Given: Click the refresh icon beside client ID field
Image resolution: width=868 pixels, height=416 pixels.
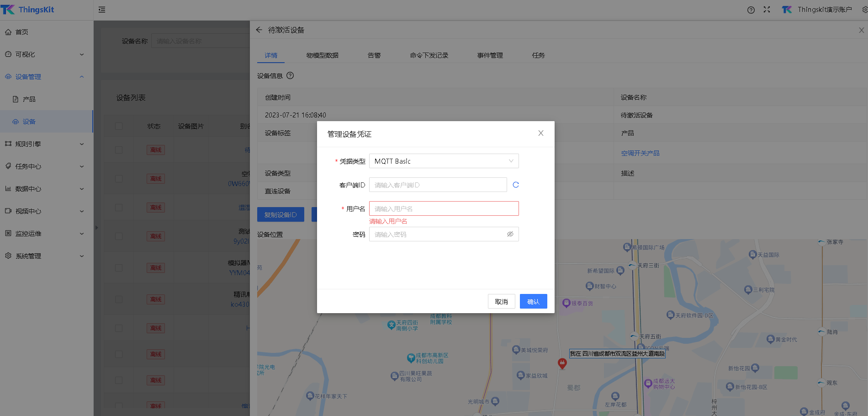Looking at the screenshot, I should pyautogui.click(x=516, y=185).
